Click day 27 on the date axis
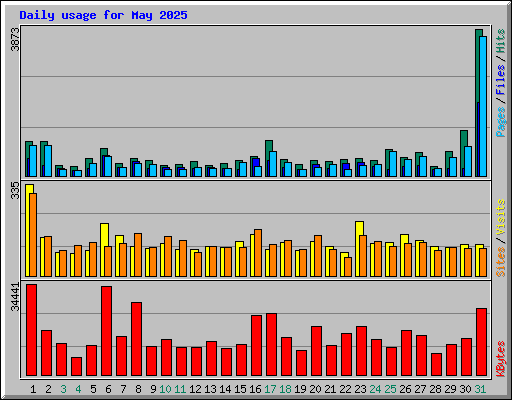512x400 pixels. click(x=420, y=389)
